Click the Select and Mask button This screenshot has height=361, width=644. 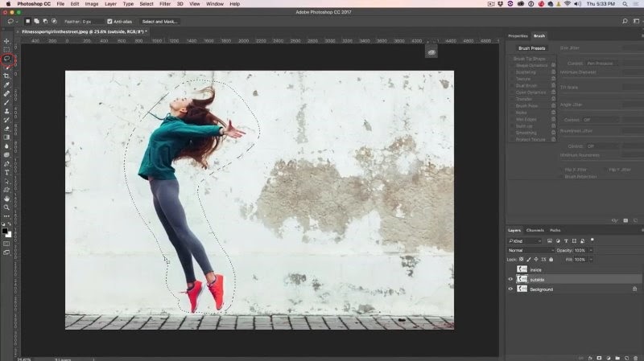pyautogui.click(x=160, y=22)
